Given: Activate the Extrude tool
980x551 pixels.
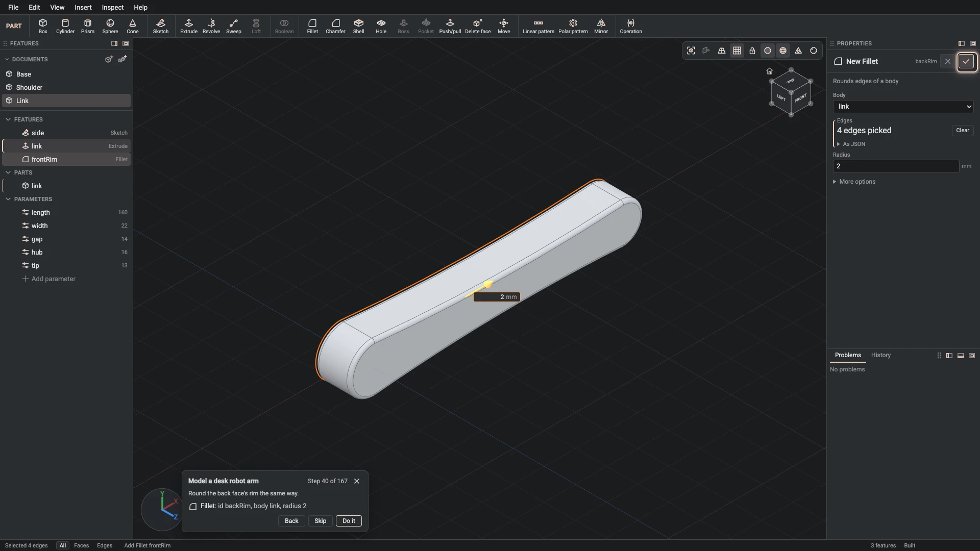Looking at the screenshot, I should coord(189,26).
